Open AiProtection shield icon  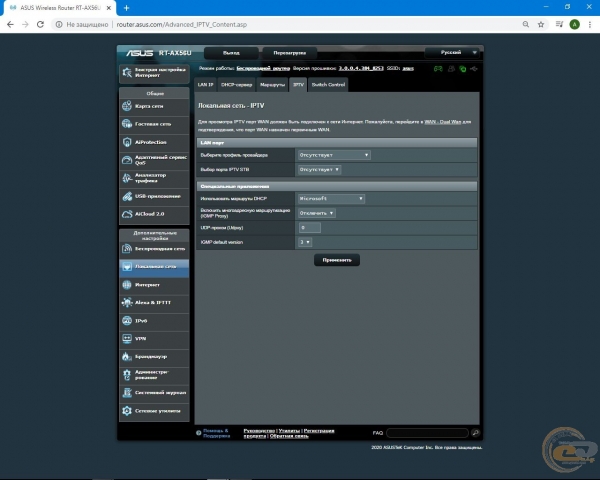click(x=127, y=142)
